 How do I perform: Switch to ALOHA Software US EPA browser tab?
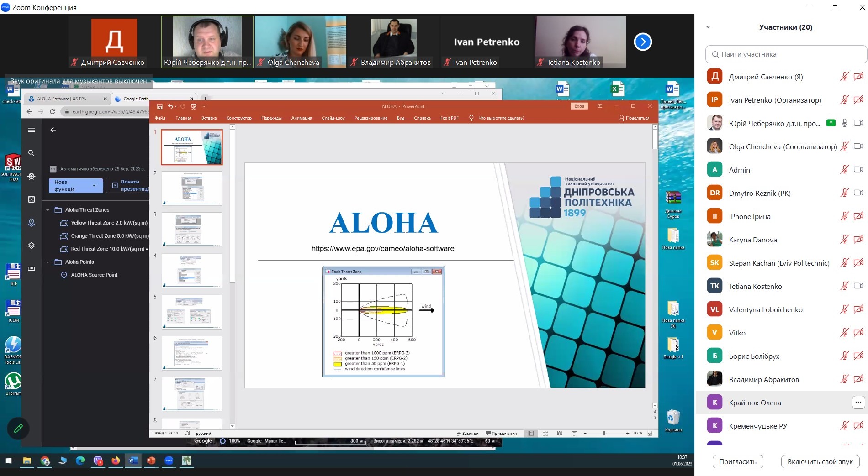tap(68, 99)
